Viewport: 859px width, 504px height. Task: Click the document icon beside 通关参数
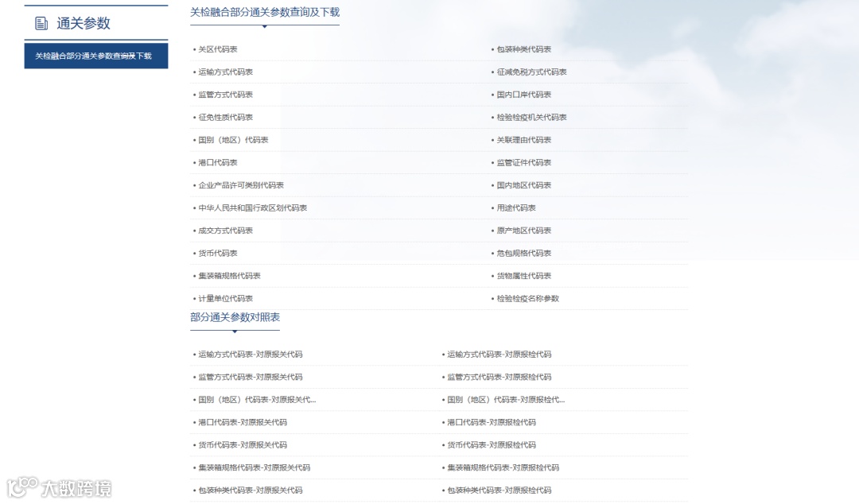pos(41,23)
